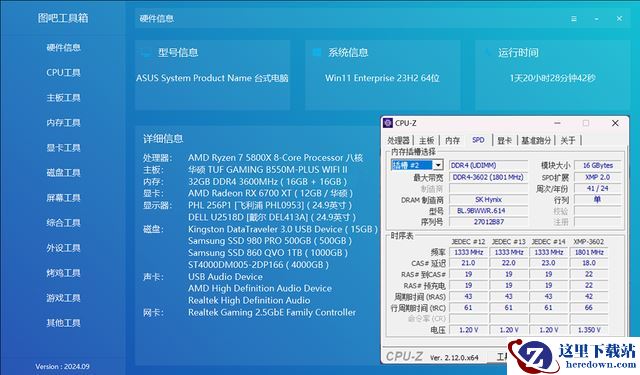Screen dimensions: 640x375
Task: Close the 图吧工具箱 window
Action: pos(619,19)
